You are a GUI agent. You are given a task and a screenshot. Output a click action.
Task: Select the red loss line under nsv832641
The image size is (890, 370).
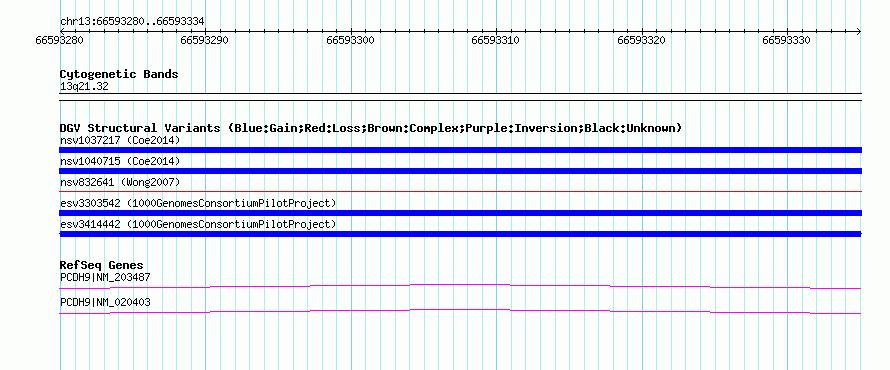tap(460, 192)
